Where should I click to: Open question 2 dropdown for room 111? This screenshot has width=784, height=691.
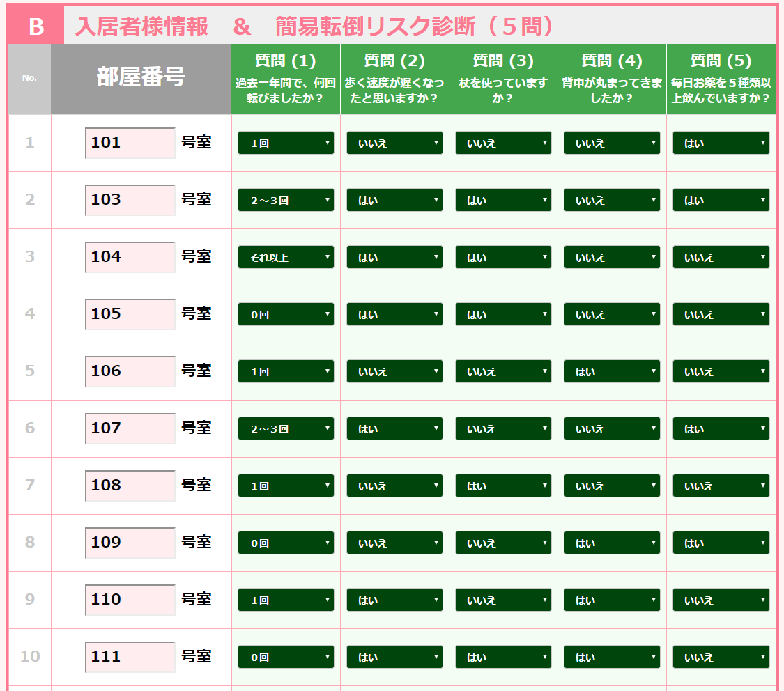click(x=394, y=657)
